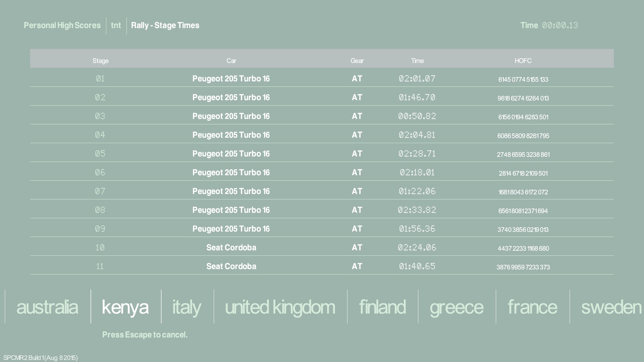Image resolution: width=644 pixels, height=362 pixels.
Task: Click the Car column header
Action: tap(231, 61)
